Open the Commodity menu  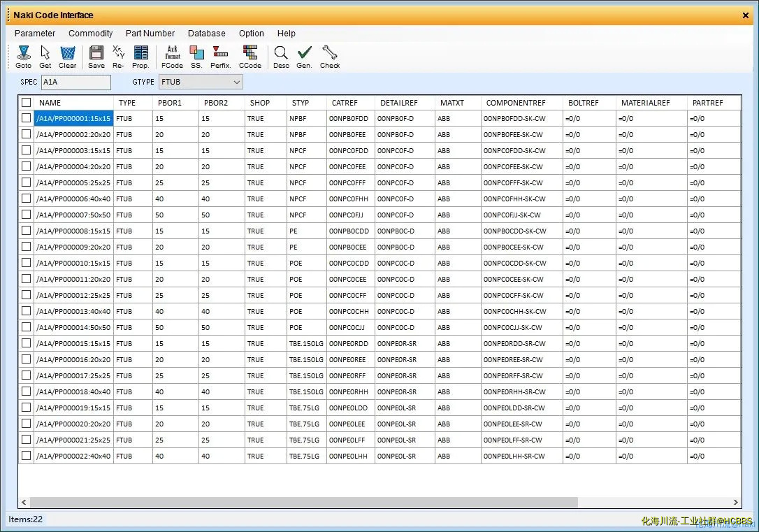[x=91, y=34]
